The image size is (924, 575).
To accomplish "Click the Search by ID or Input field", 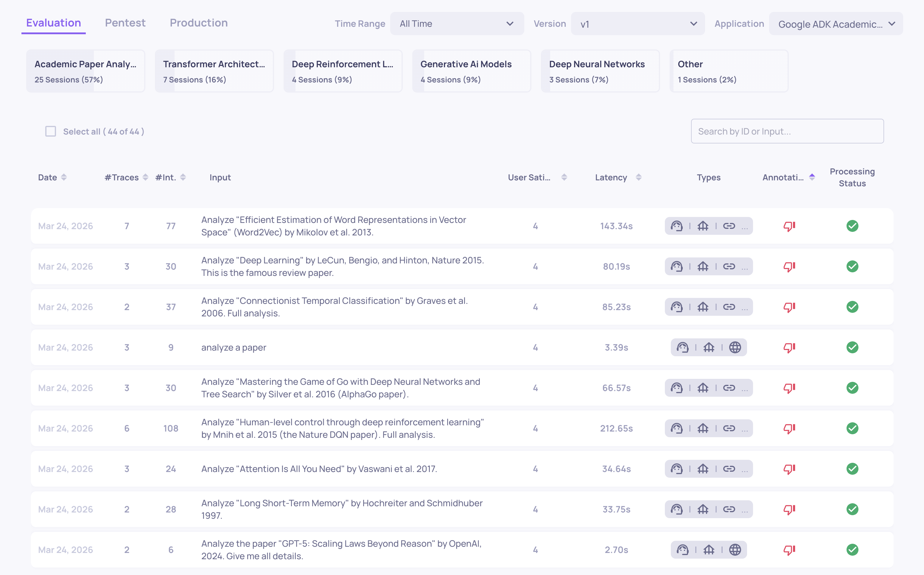I will (787, 132).
